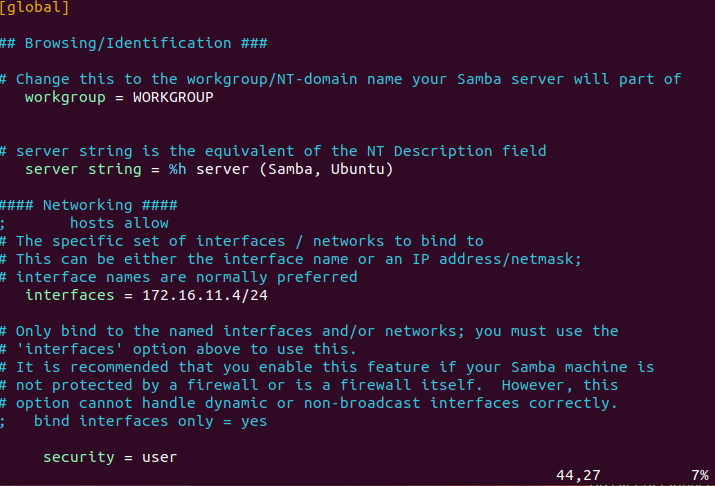Click the 7% file position indicator

click(x=700, y=476)
